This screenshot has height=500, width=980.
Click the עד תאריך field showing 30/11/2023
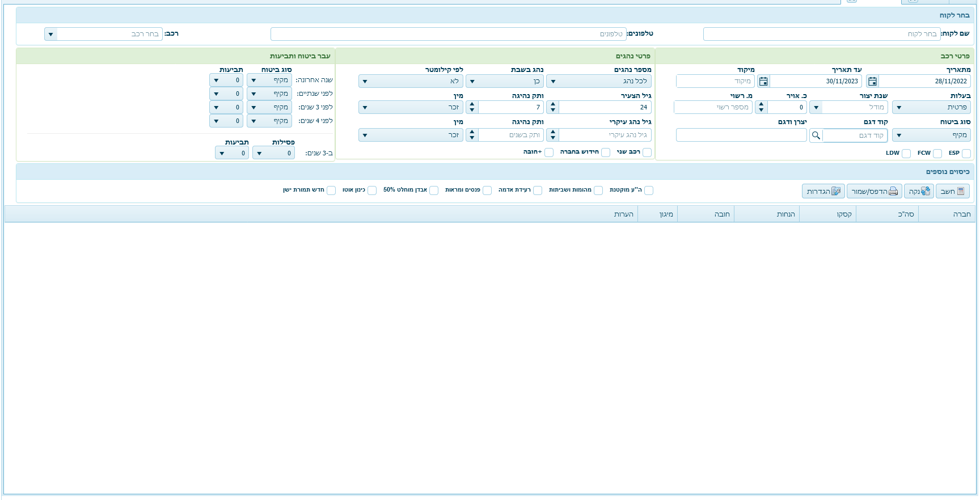pyautogui.click(x=816, y=82)
